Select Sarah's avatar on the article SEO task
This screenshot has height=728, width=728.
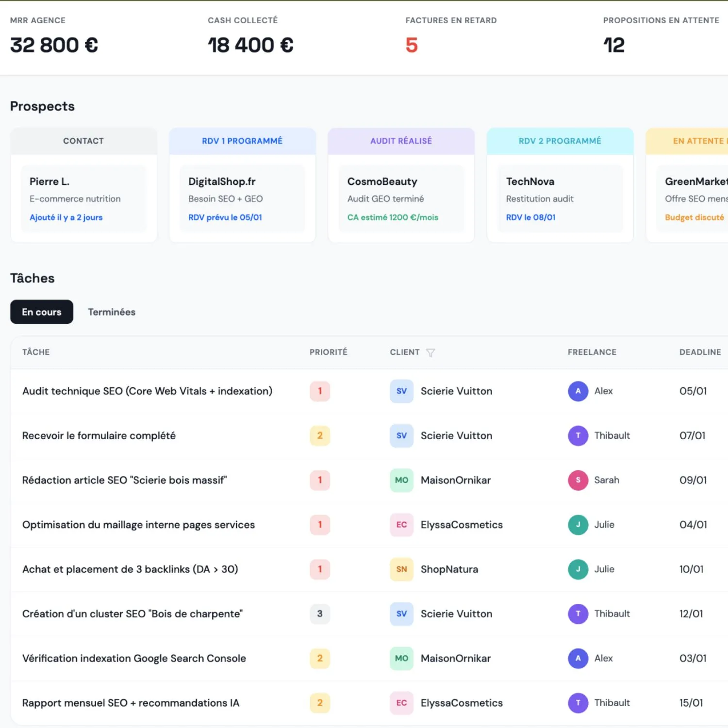(578, 480)
